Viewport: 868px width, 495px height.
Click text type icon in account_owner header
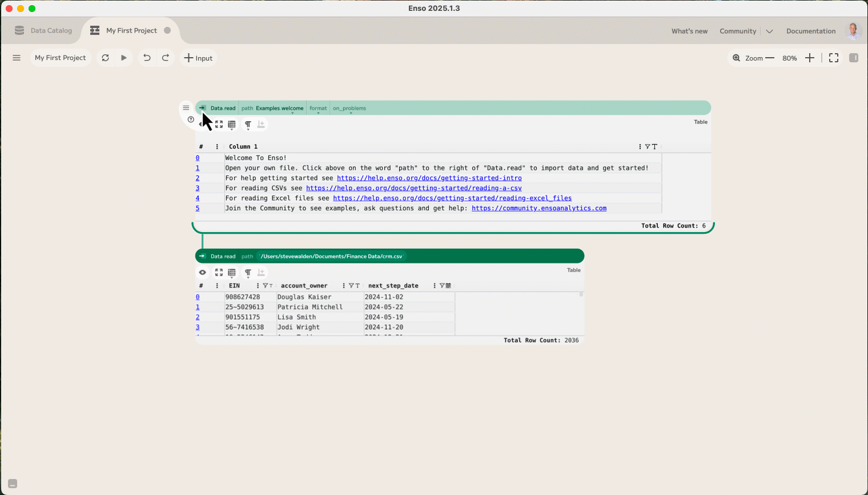[357, 286]
